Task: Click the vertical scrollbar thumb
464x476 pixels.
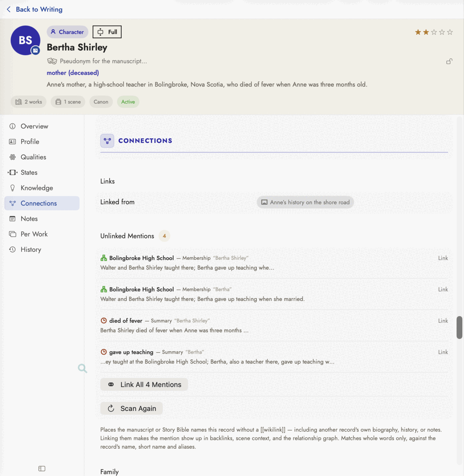Action: tap(459, 327)
